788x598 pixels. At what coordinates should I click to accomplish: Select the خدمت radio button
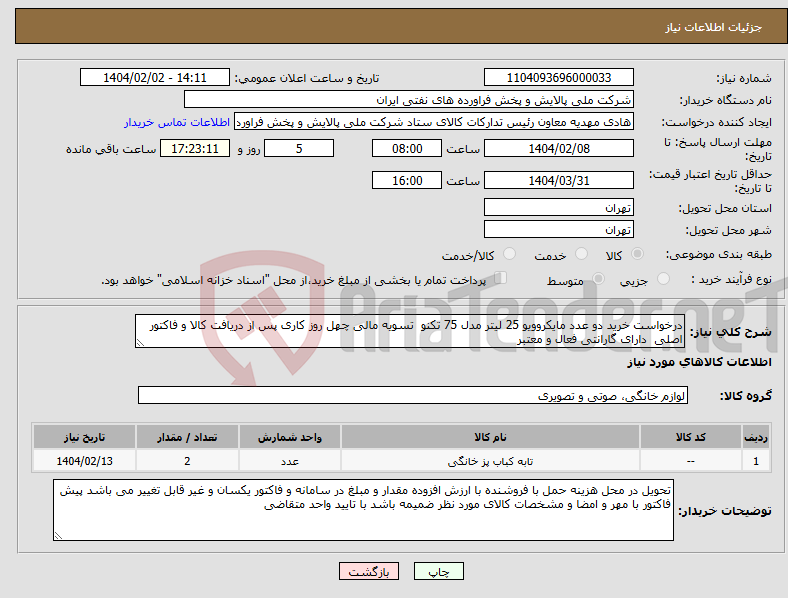[x=581, y=254]
